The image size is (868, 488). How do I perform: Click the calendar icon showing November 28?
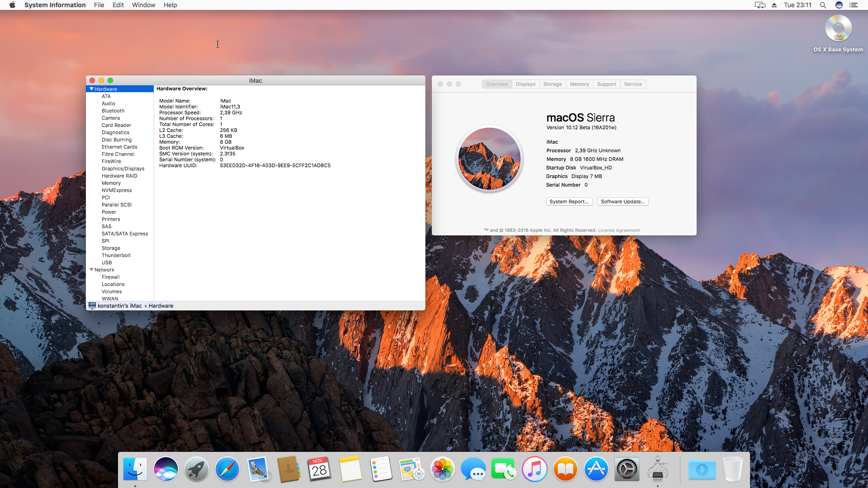pyautogui.click(x=320, y=470)
